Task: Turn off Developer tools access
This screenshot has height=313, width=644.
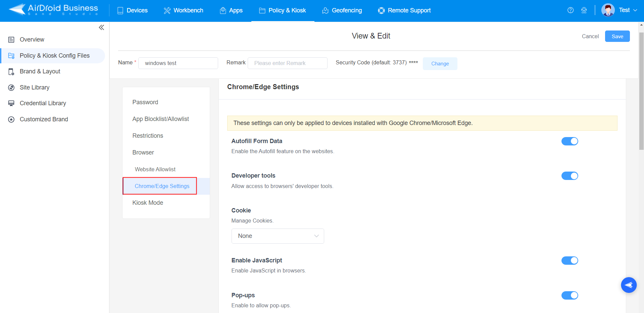Action: [569, 176]
